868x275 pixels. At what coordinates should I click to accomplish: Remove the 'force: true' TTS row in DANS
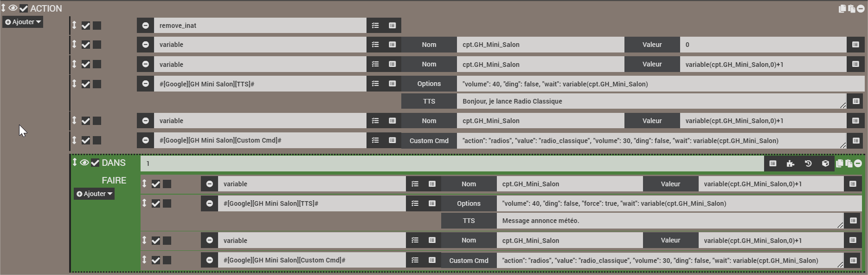[x=210, y=203]
